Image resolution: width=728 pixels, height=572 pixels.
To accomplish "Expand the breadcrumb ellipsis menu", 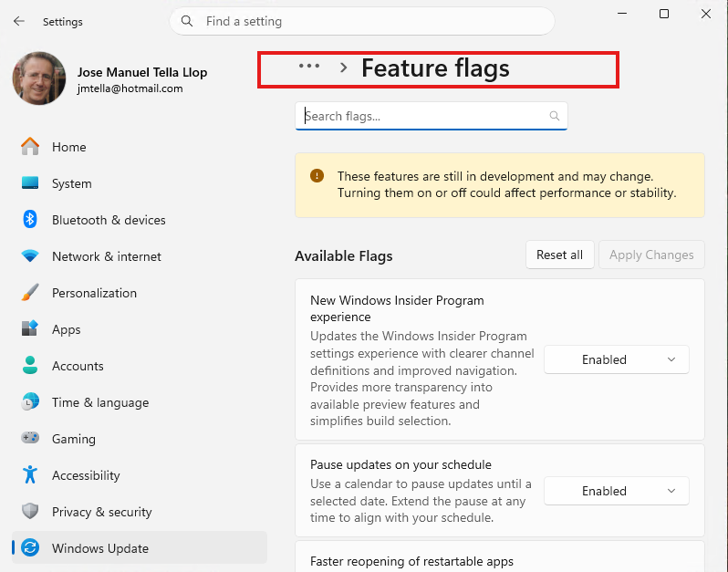I will click(x=309, y=67).
